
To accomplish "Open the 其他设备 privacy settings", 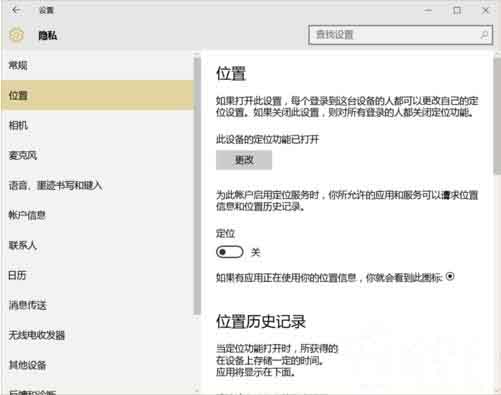I will pyautogui.click(x=97, y=365).
